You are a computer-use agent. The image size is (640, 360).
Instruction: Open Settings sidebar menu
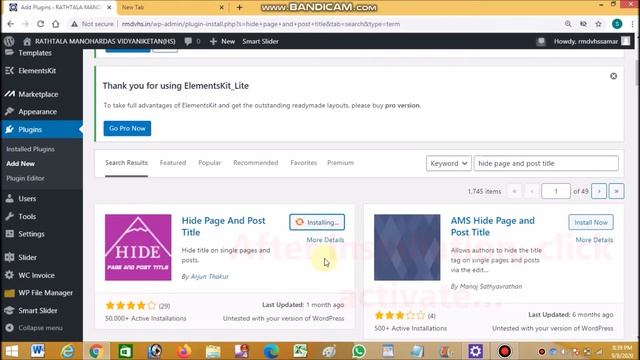(31, 234)
